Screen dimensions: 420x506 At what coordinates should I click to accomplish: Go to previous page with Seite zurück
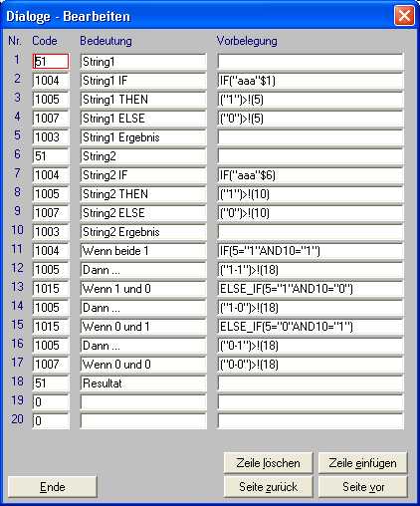(268, 487)
